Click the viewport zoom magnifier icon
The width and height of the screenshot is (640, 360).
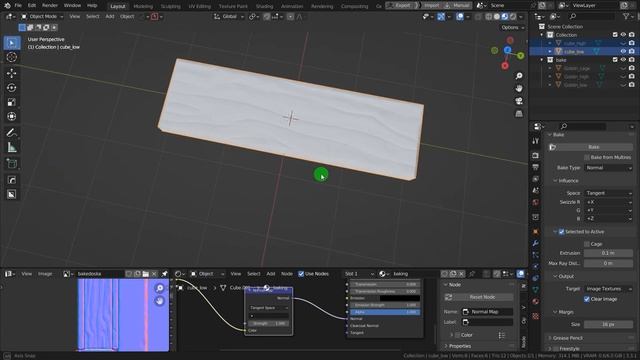click(519, 76)
